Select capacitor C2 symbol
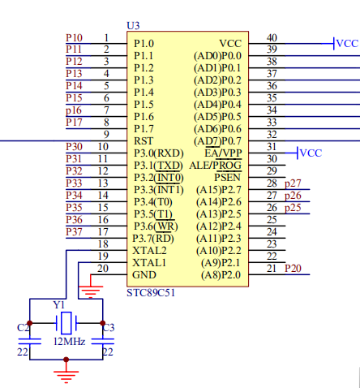This screenshot has height=388, width=361. [x=29, y=341]
